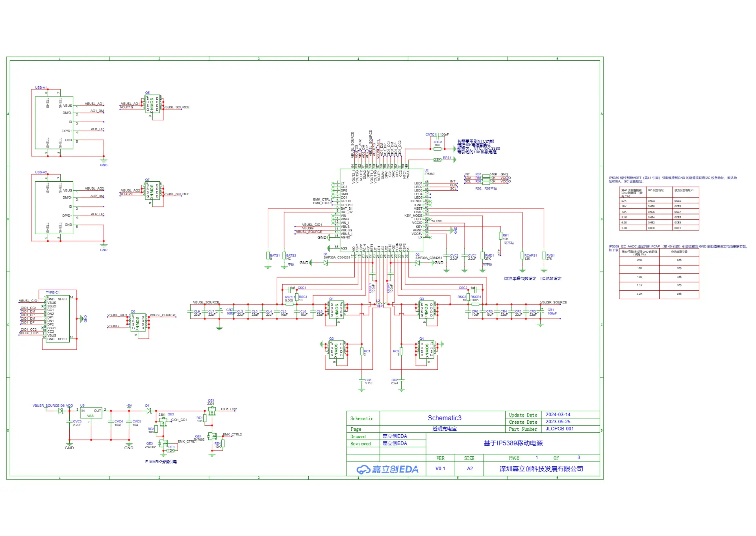
Task: Click the size cell 'A2'
Action: 470,469
